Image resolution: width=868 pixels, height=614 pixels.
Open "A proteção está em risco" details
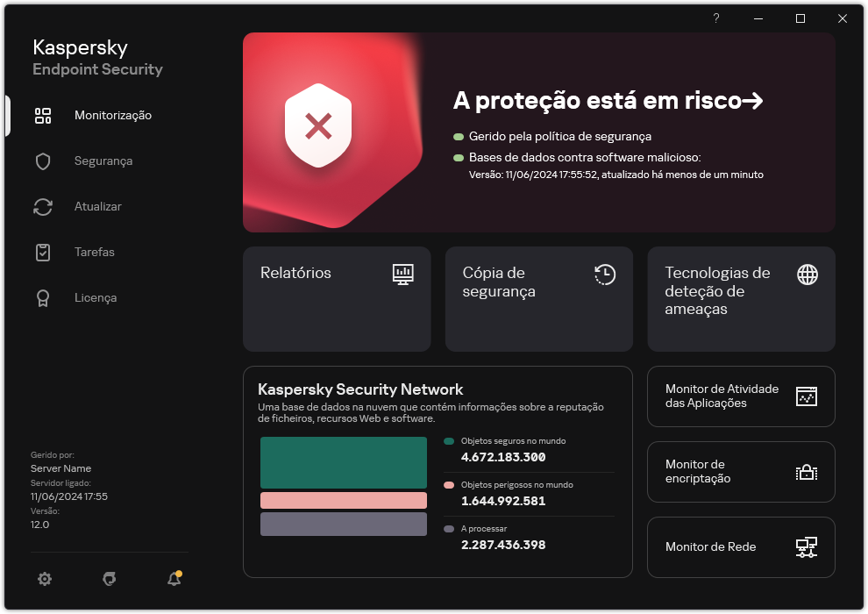click(608, 102)
